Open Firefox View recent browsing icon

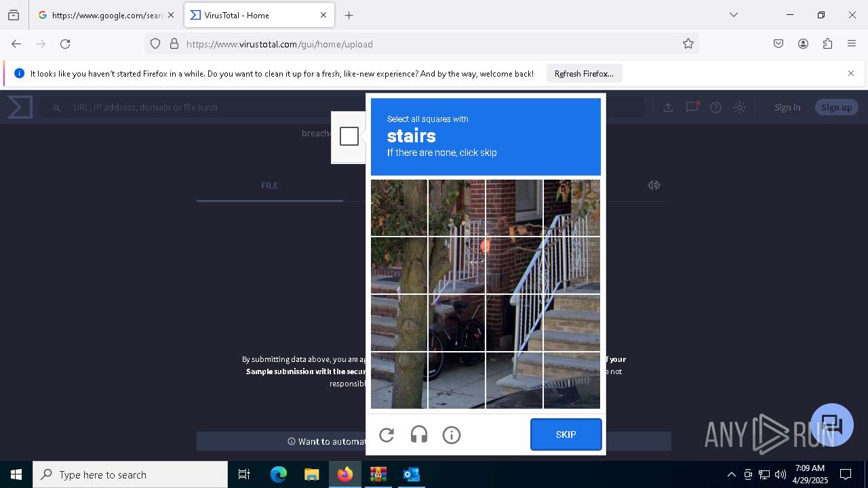tap(14, 15)
